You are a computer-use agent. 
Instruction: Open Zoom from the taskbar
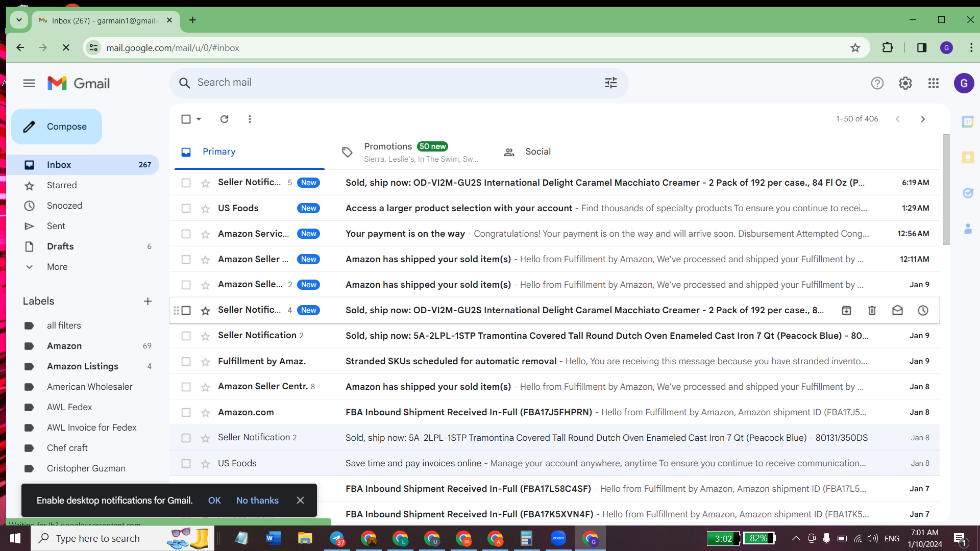558,538
